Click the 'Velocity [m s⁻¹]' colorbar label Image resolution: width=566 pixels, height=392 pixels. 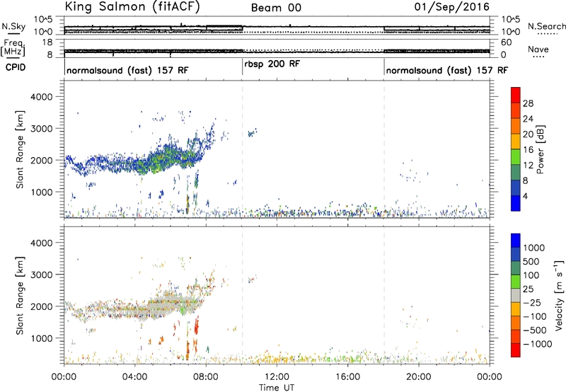(559, 295)
